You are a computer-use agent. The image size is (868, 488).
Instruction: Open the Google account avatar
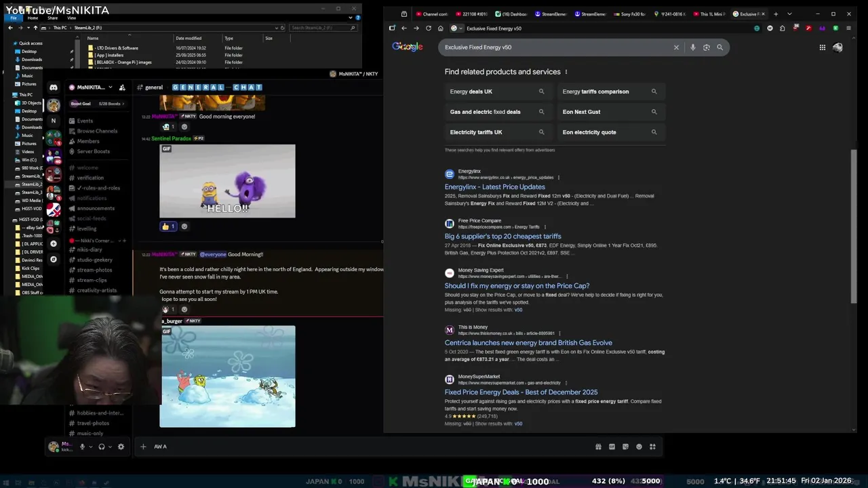click(838, 47)
